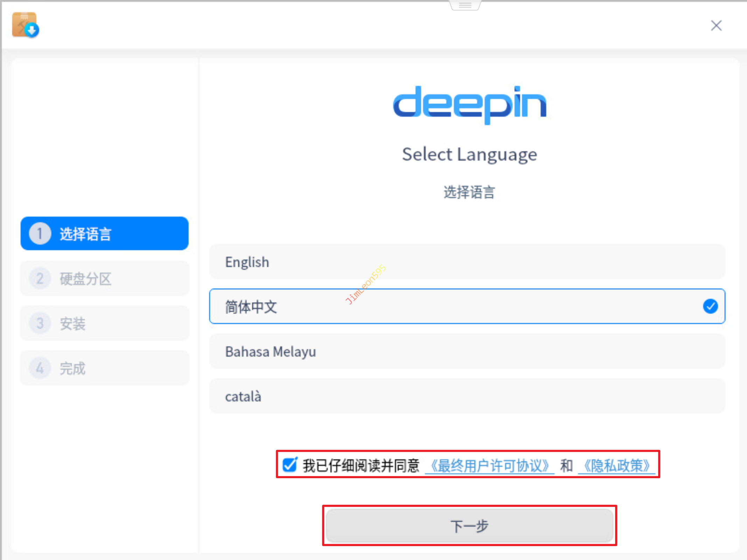Toggle the license agreement checkbox

tap(290, 465)
